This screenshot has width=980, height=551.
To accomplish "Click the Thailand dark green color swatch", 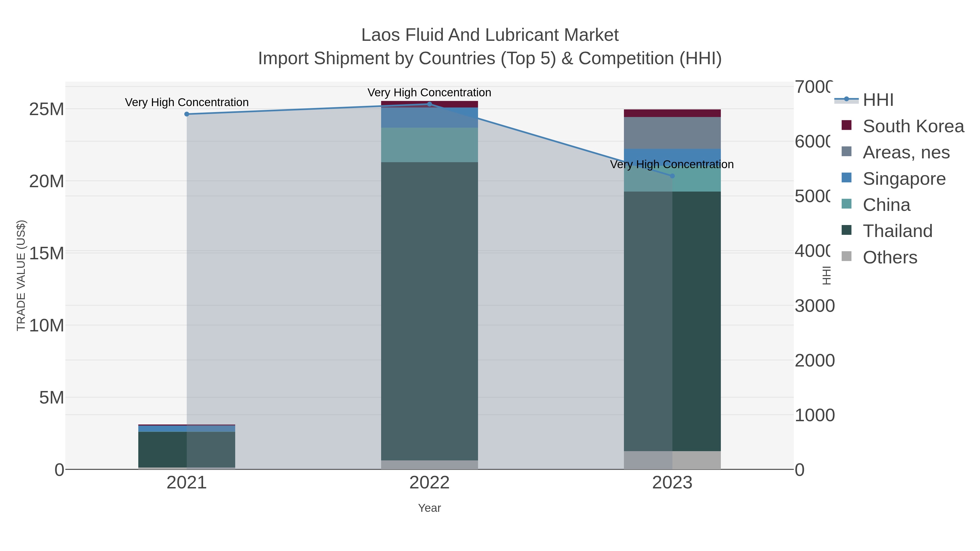I will (846, 230).
